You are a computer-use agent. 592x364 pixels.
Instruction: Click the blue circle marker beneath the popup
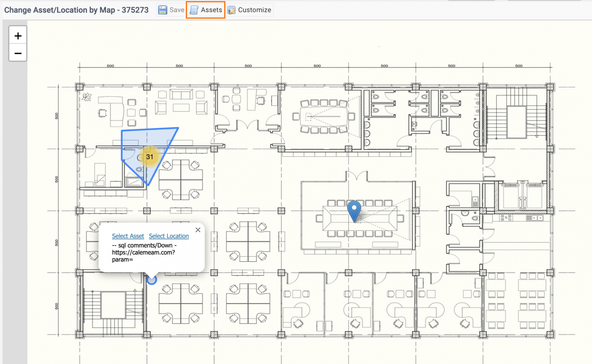coord(151,279)
